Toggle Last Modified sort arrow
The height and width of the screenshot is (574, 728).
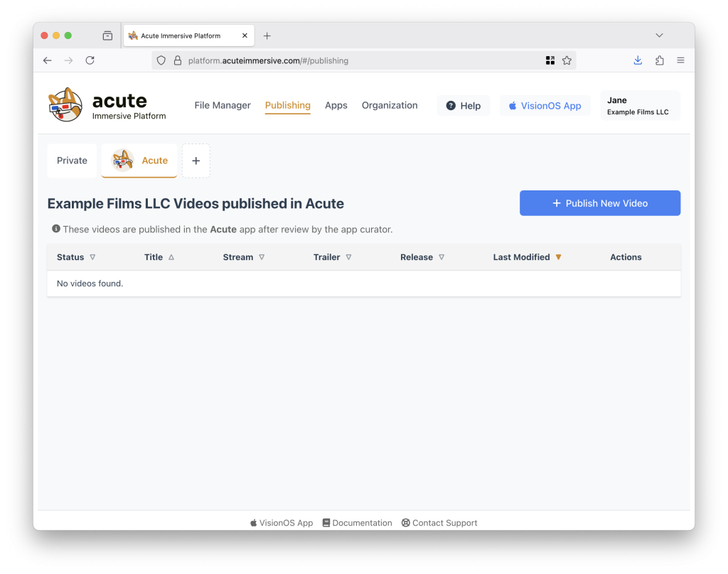click(x=559, y=257)
